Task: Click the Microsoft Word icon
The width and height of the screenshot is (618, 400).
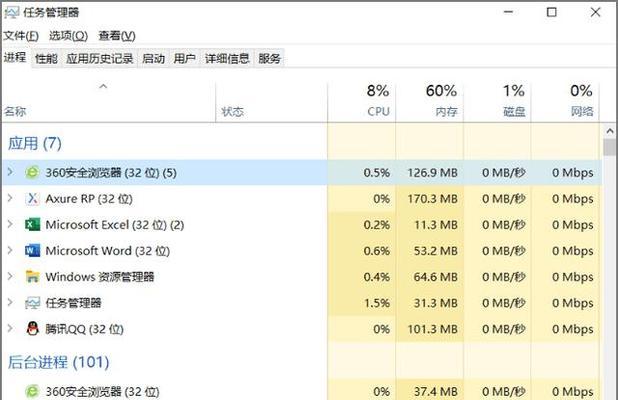Action: tap(32, 251)
